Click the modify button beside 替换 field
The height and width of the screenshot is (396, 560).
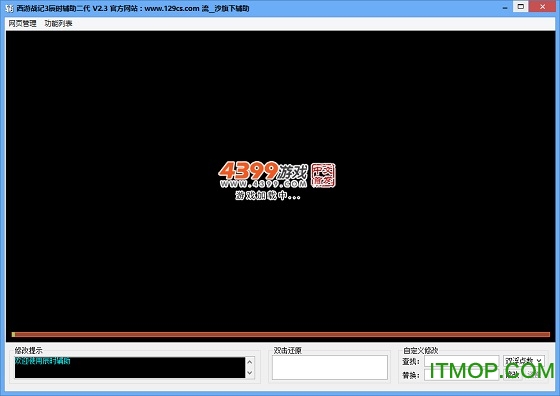click(512, 375)
